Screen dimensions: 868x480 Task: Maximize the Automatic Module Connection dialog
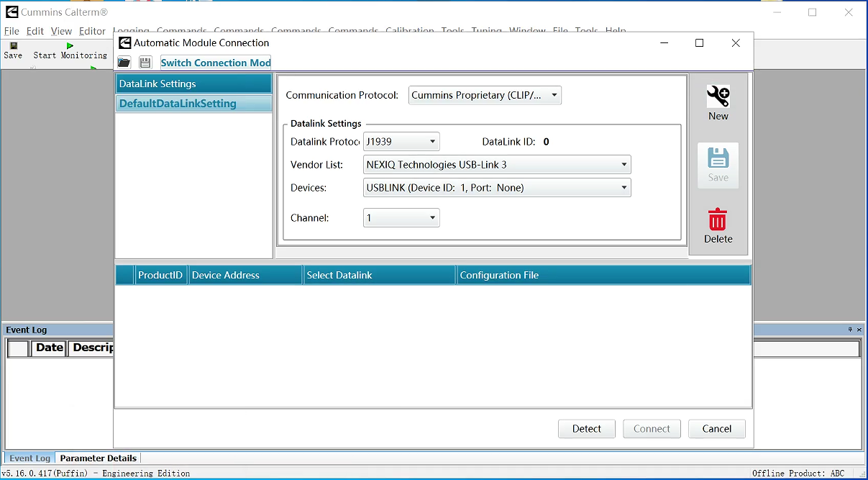coord(699,43)
